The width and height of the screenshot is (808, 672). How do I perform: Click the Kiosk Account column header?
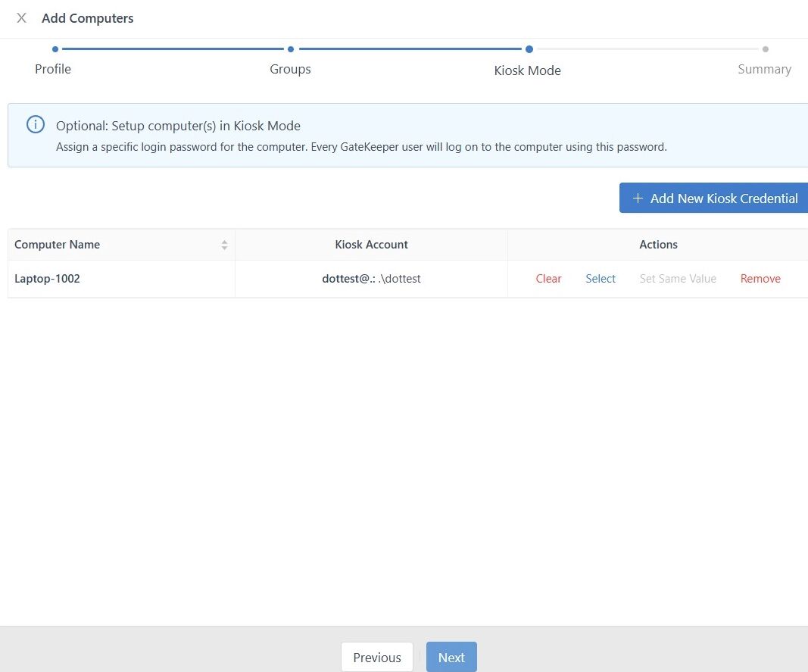tap(371, 245)
